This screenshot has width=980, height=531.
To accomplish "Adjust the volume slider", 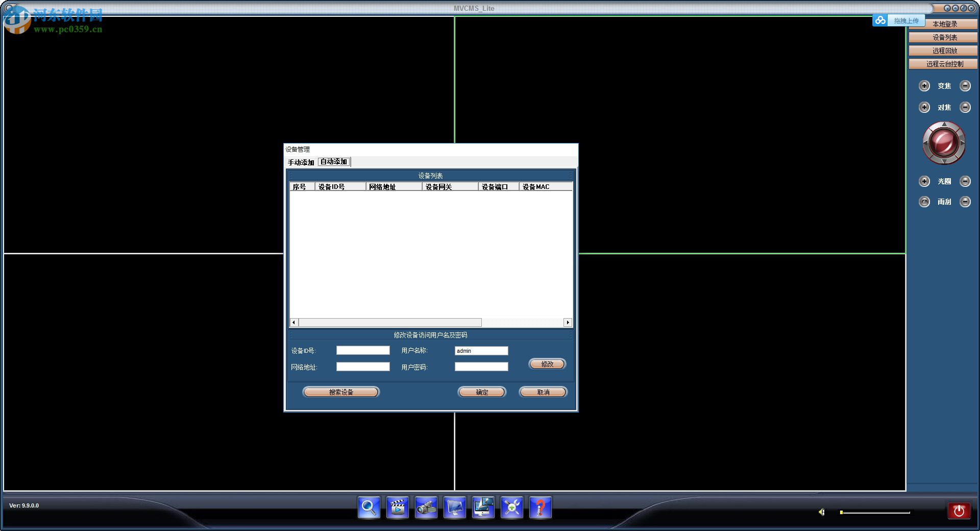I will pyautogui.click(x=875, y=512).
